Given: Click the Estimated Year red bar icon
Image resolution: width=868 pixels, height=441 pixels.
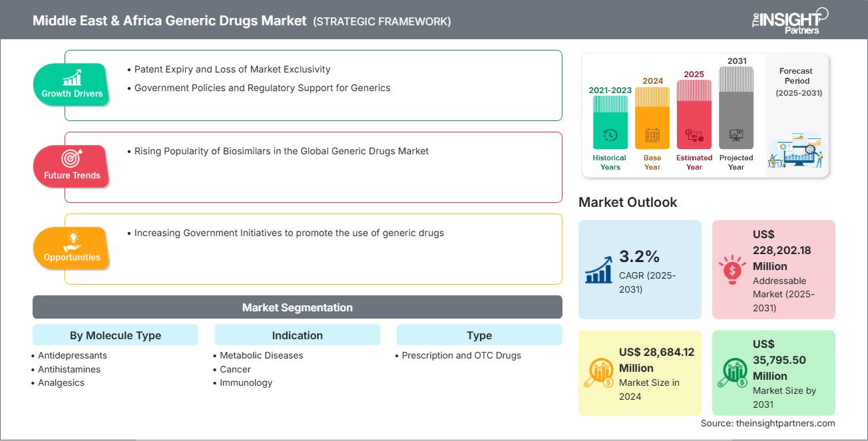Looking at the screenshot, I should (694, 136).
